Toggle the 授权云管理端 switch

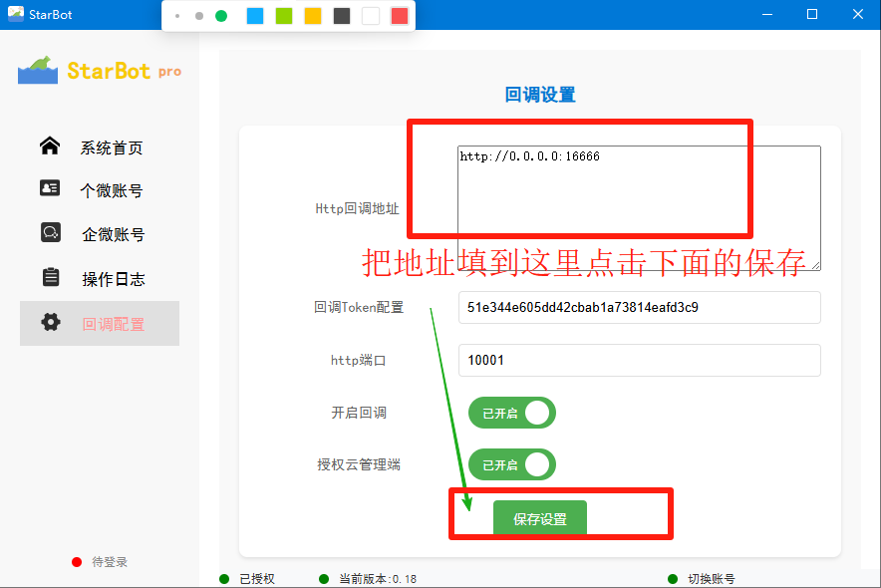click(x=512, y=464)
